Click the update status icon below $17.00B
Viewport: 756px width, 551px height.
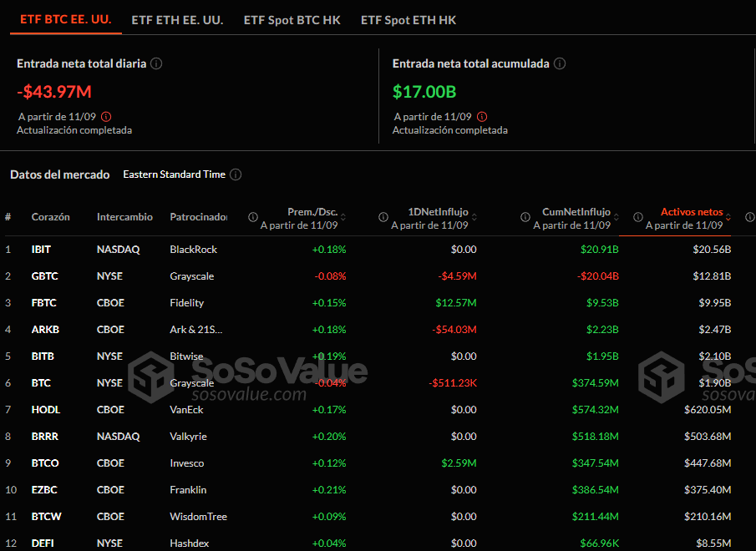tap(482, 116)
